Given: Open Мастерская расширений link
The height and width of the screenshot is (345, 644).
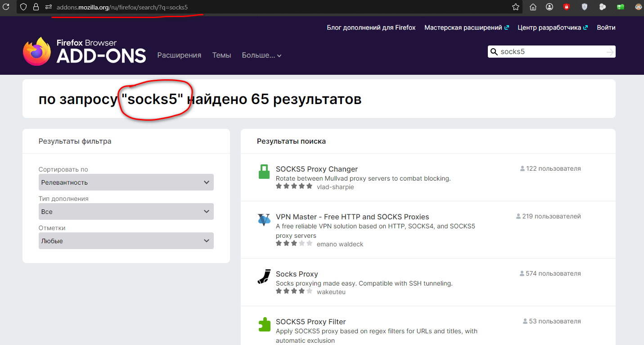Looking at the screenshot, I should pos(467,27).
